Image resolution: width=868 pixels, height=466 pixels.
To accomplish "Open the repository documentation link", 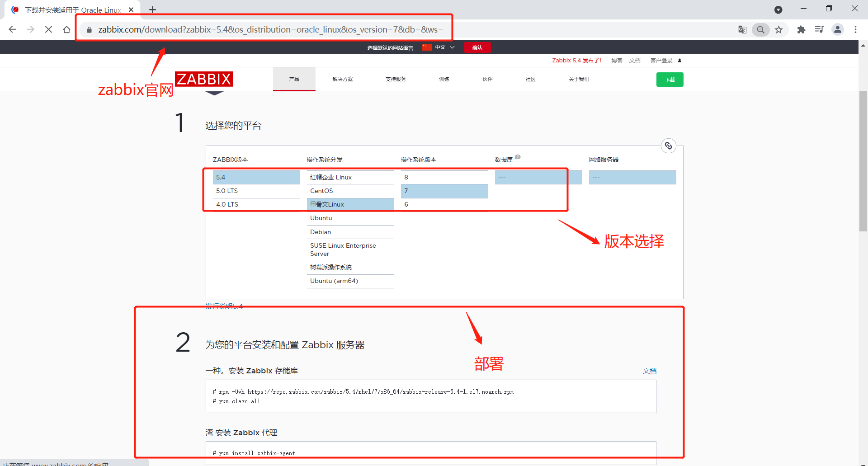I will click(x=650, y=371).
